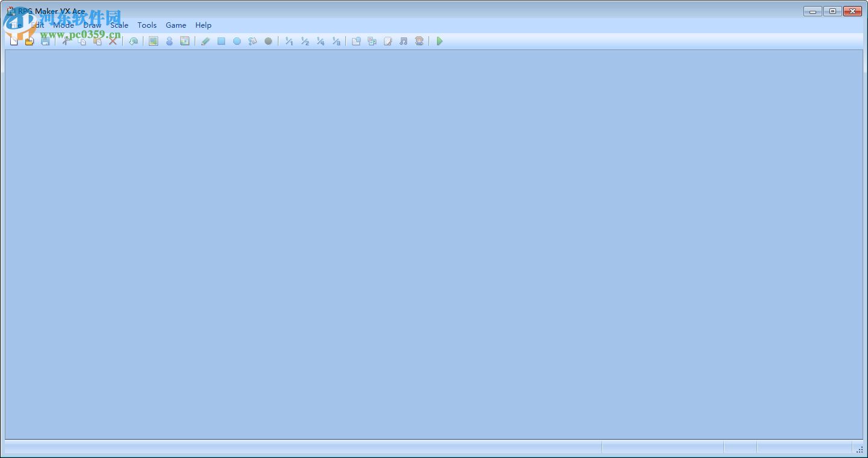Start the game playtest
The width and height of the screenshot is (868, 458).
(439, 41)
